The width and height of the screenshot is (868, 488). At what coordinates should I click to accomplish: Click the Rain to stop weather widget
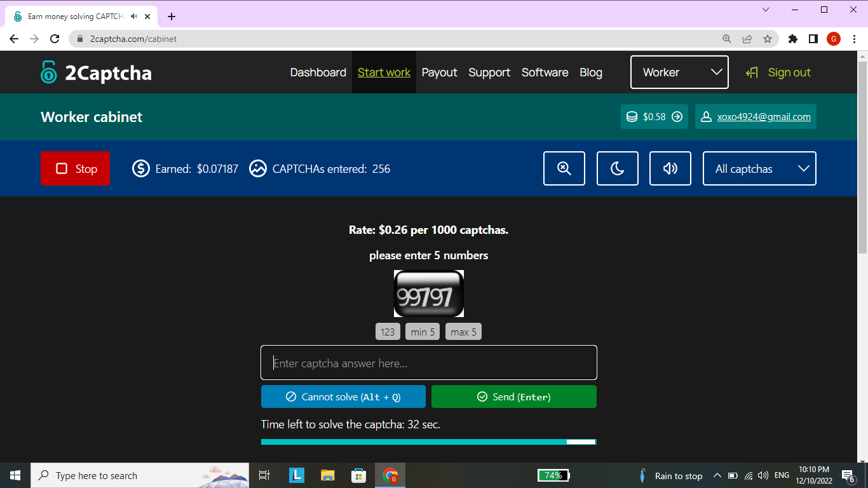tap(671, 475)
